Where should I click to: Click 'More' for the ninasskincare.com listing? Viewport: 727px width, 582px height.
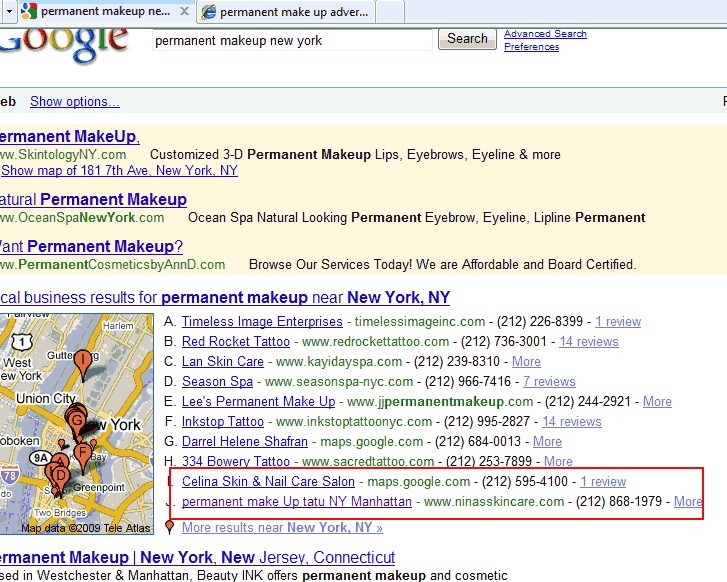coord(688,501)
